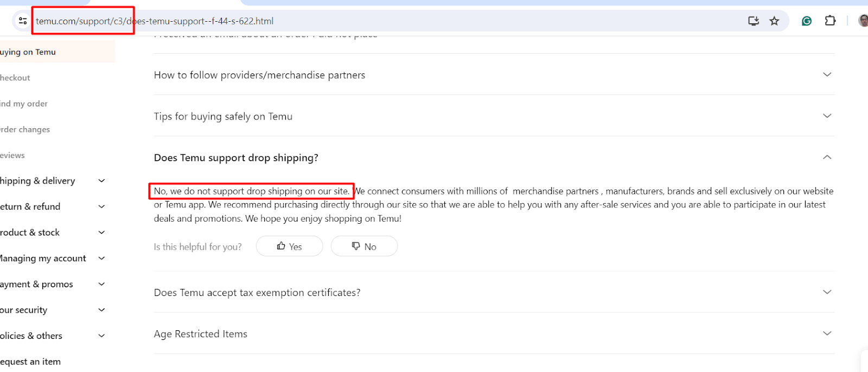Select Buying on Temu sidebar item

click(57, 52)
